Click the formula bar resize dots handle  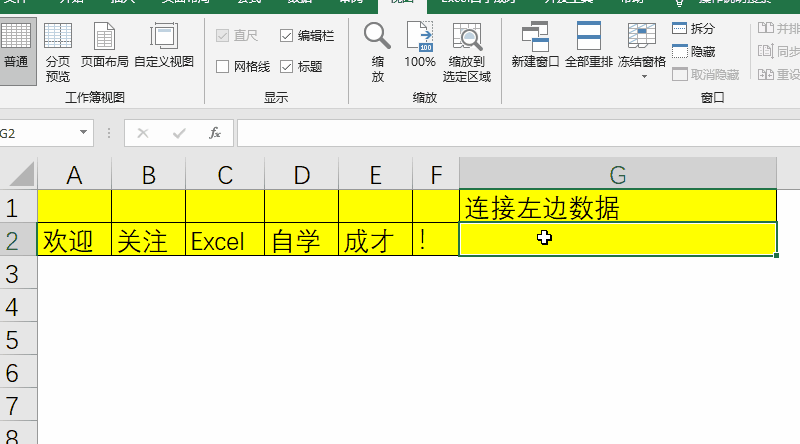[x=109, y=133]
